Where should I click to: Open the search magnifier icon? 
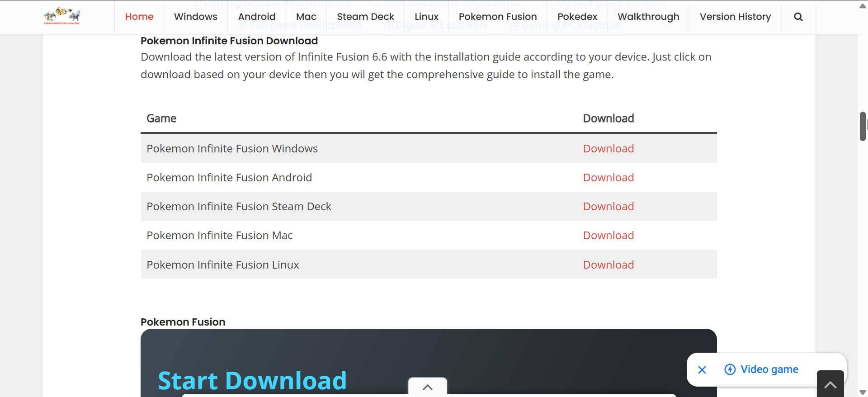tap(798, 17)
